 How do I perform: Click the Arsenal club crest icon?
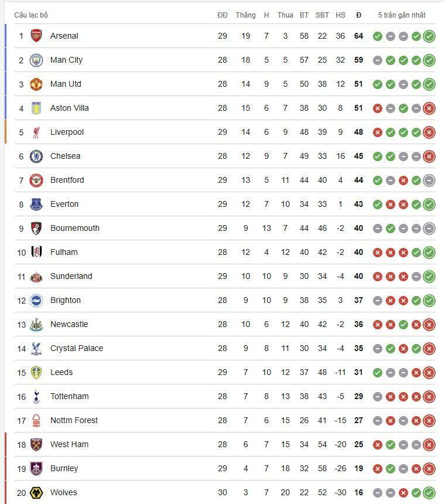point(36,36)
